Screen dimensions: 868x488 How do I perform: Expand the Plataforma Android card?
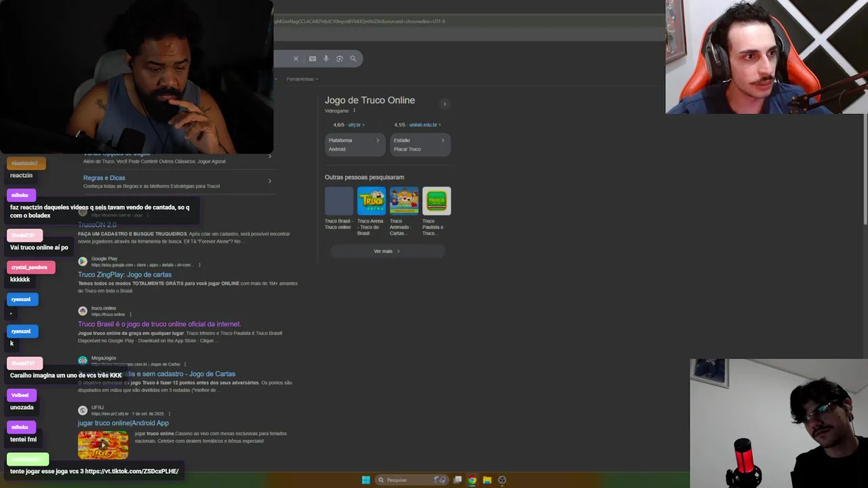pos(355,144)
